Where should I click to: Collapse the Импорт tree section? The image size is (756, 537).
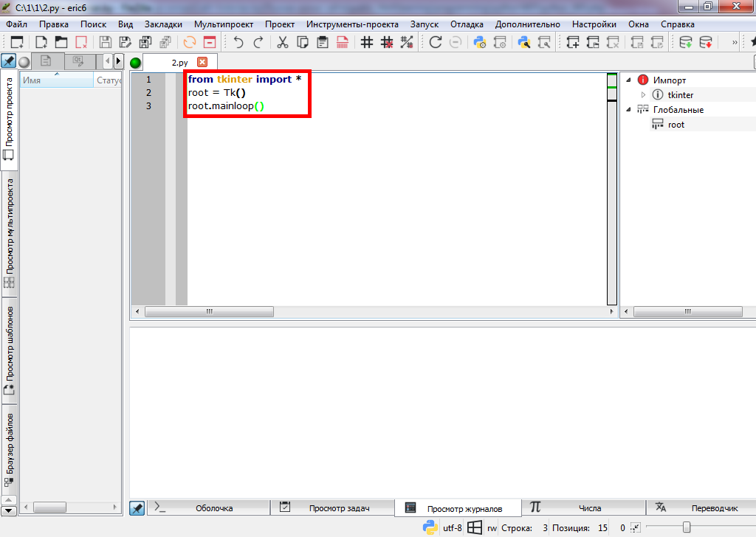point(628,80)
